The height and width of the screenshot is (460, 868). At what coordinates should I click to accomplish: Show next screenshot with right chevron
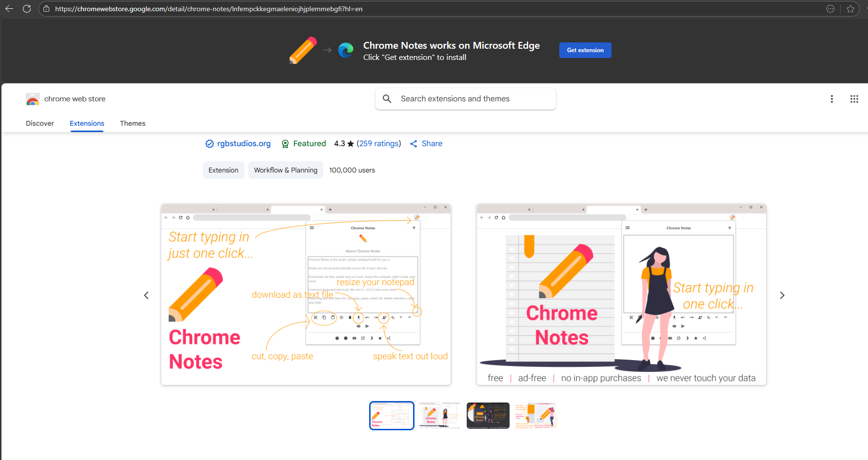(782, 295)
